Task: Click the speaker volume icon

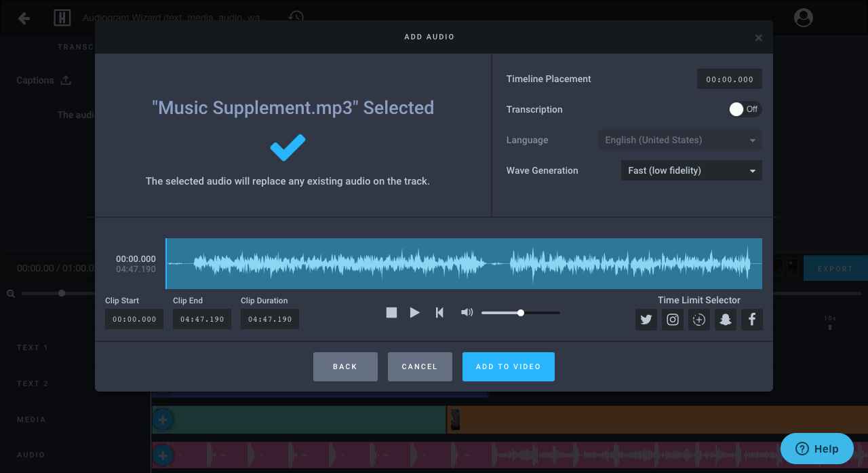Action: pyautogui.click(x=467, y=312)
